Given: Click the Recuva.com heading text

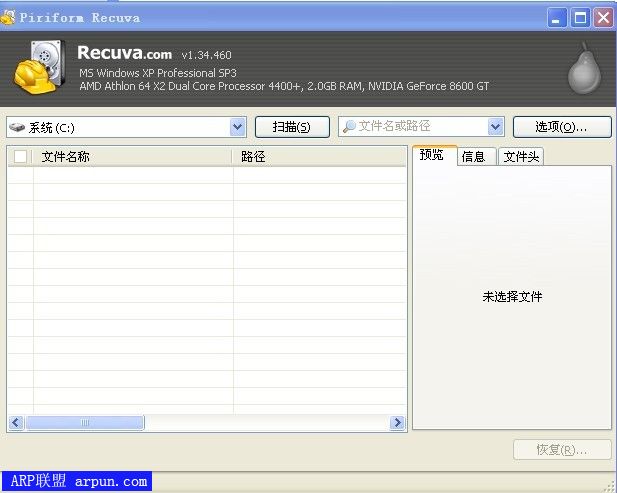Looking at the screenshot, I should coord(124,53).
